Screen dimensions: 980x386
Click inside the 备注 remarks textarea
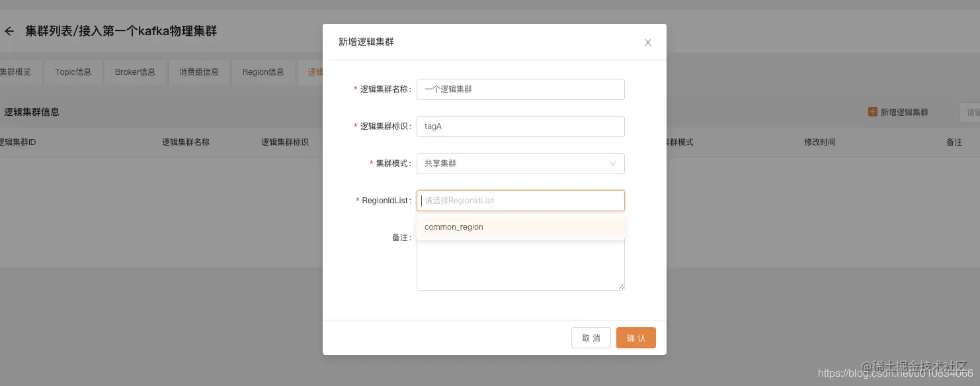tap(520, 264)
